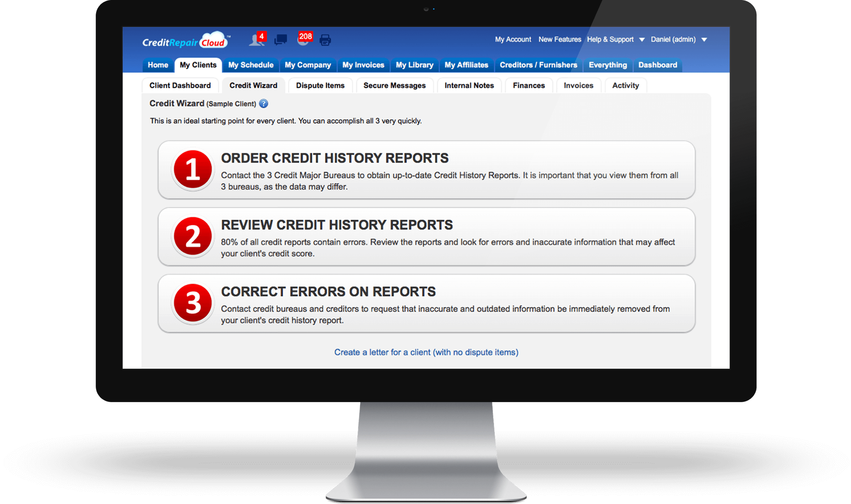
Task: Click the Activity tab
Action: (x=626, y=85)
